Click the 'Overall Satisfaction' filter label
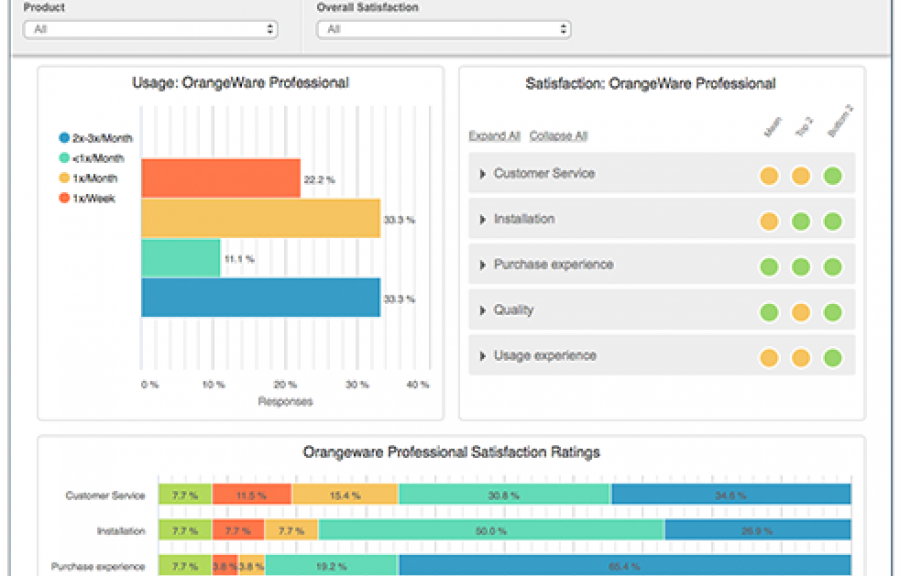900x576 pixels. 367,7
